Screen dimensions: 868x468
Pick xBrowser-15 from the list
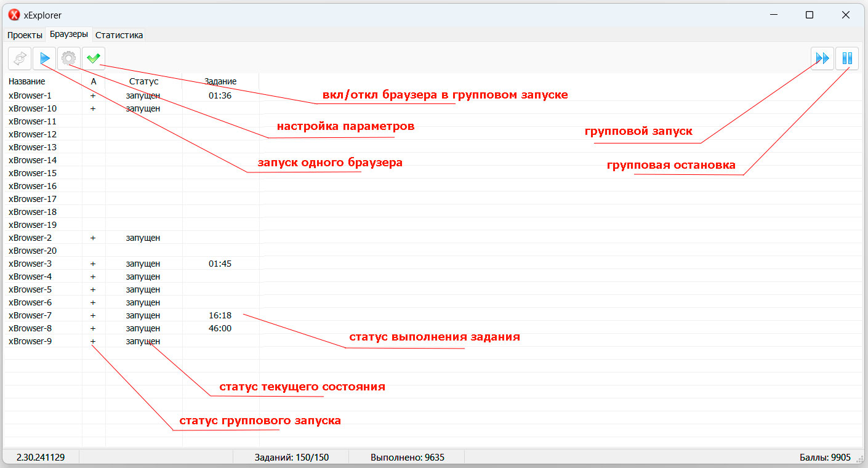pos(132,173)
